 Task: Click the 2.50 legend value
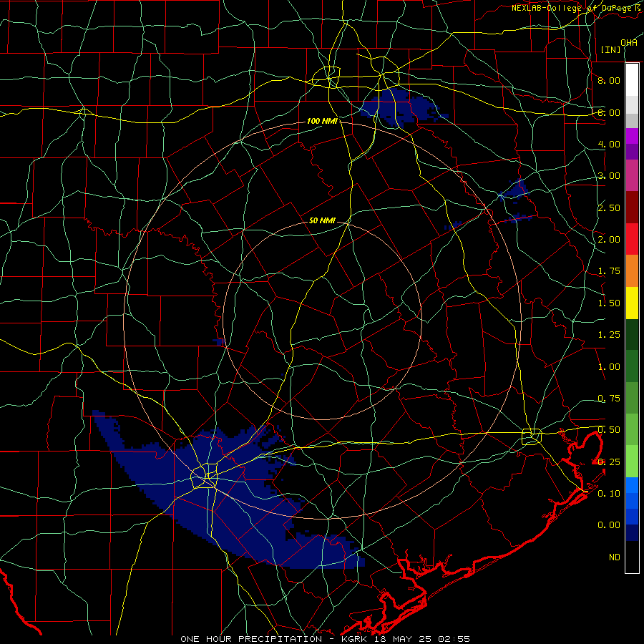coord(609,208)
